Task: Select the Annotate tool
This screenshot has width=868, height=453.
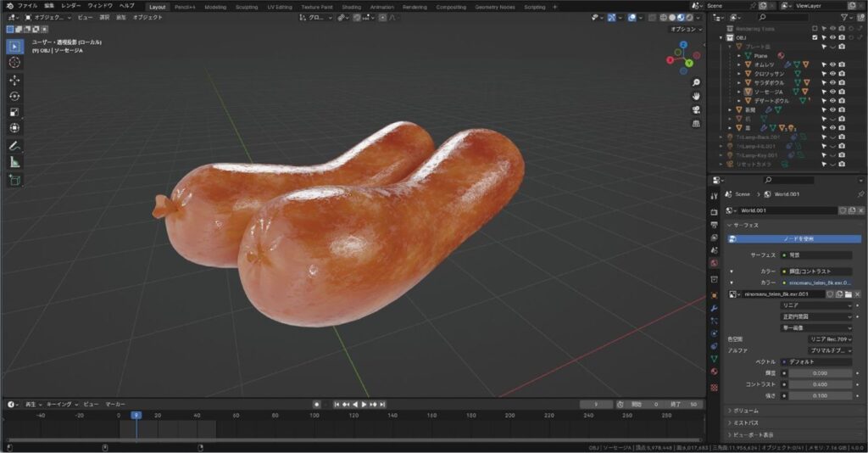Action: pyautogui.click(x=14, y=146)
